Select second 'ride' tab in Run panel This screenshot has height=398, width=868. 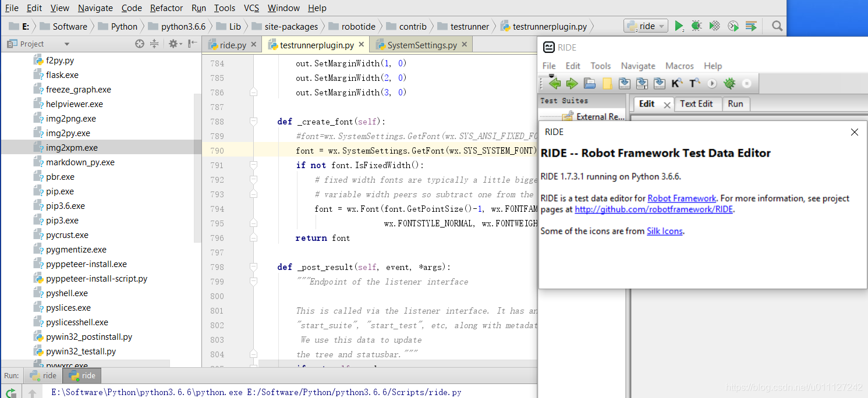(82, 375)
